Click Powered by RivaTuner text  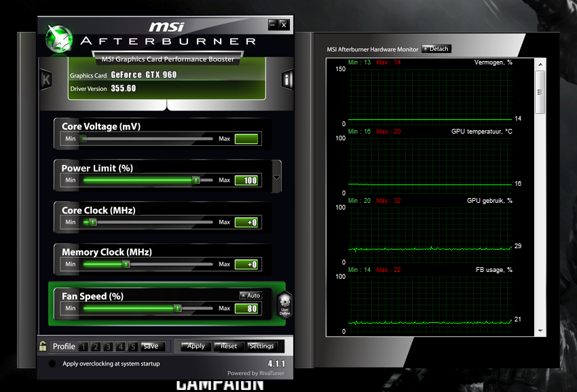pos(256,373)
